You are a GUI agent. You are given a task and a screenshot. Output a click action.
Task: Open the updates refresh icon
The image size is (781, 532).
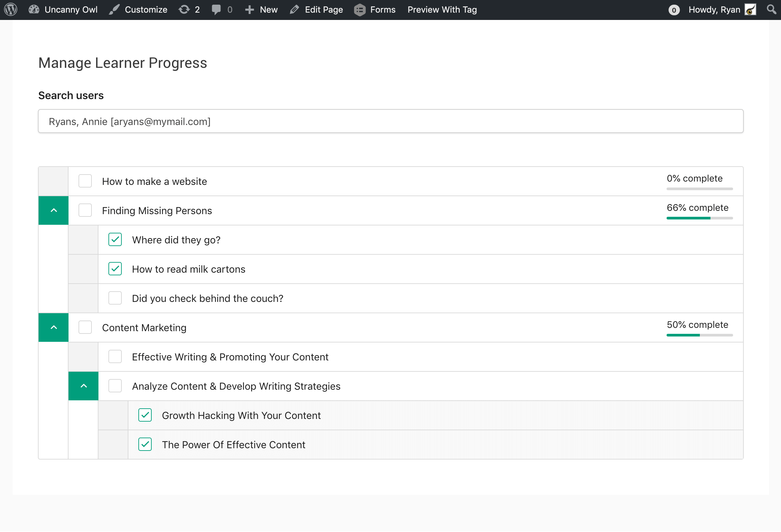tap(184, 9)
